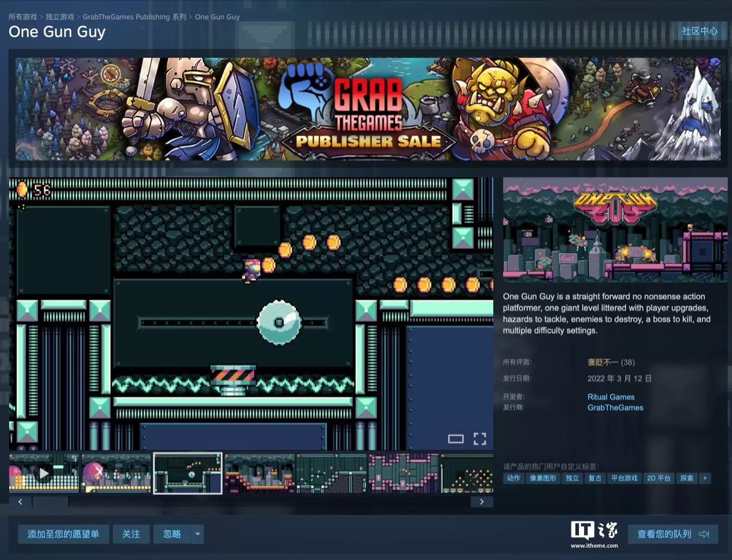Screen dimensions: 732x560
Task: Enter fullscreen view of the screenshot
Action: pyautogui.click(x=479, y=438)
